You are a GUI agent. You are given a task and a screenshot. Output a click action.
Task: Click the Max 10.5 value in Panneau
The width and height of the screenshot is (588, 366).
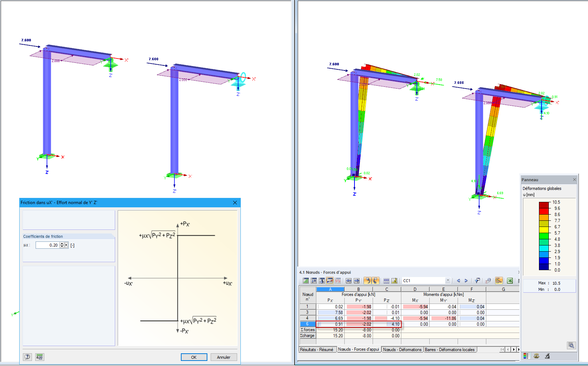point(556,283)
